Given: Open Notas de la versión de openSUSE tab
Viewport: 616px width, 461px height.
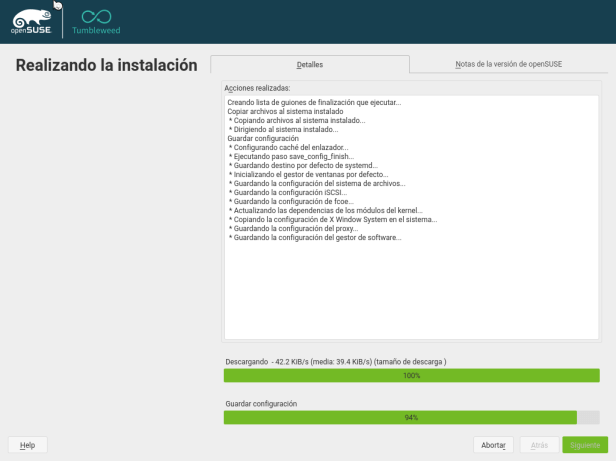Looking at the screenshot, I should [508, 64].
